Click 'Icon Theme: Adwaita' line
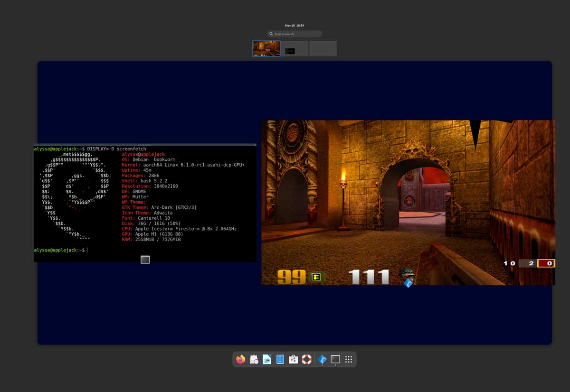 (147, 213)
